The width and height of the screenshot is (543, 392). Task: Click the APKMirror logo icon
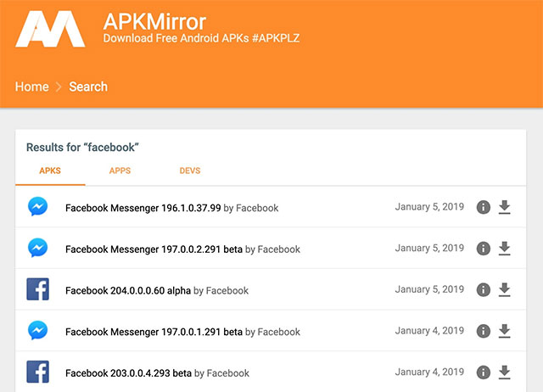click(50, 29)
